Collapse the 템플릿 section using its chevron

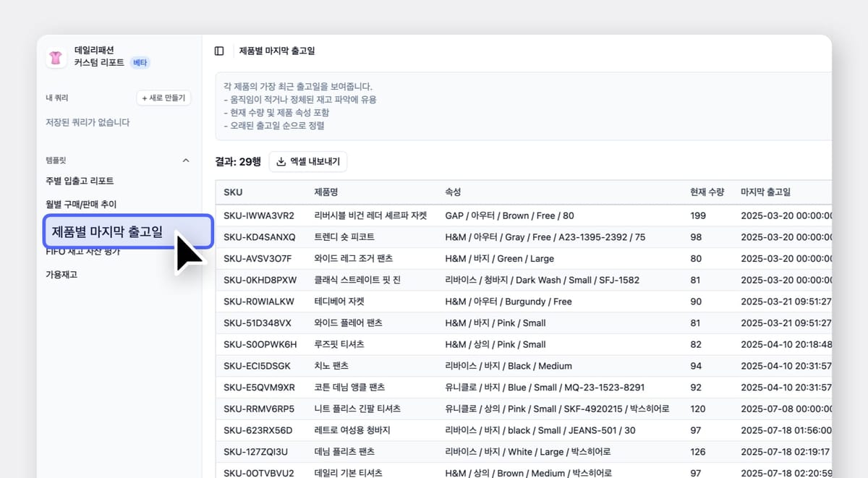186,160
